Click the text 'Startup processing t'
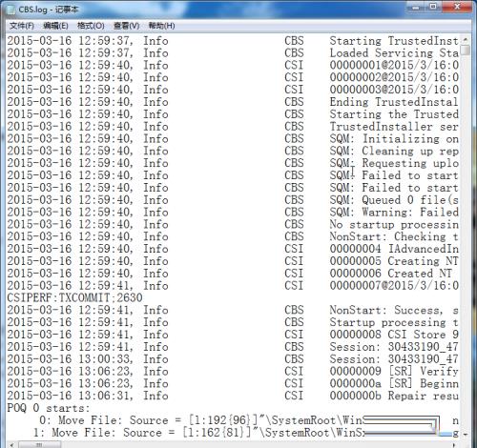The width and height of the screenshot is (477, 448). 394,322
